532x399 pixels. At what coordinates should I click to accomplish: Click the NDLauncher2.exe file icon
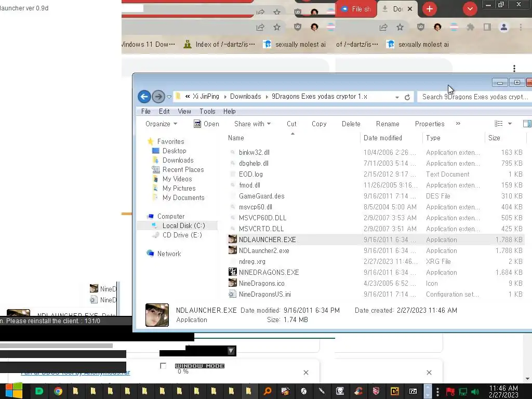(232, 250)
